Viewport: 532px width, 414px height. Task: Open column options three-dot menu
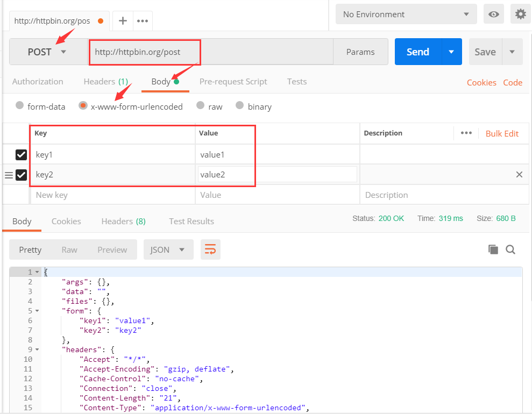point(466,133)
